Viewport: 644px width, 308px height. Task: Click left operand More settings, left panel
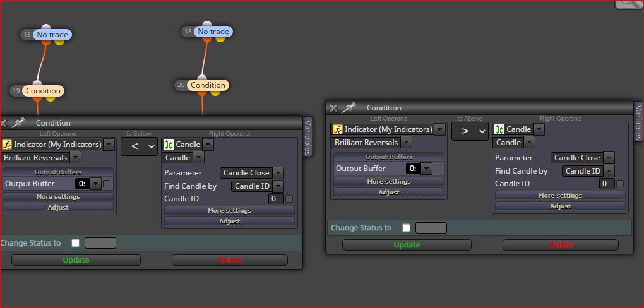(58, 197)
